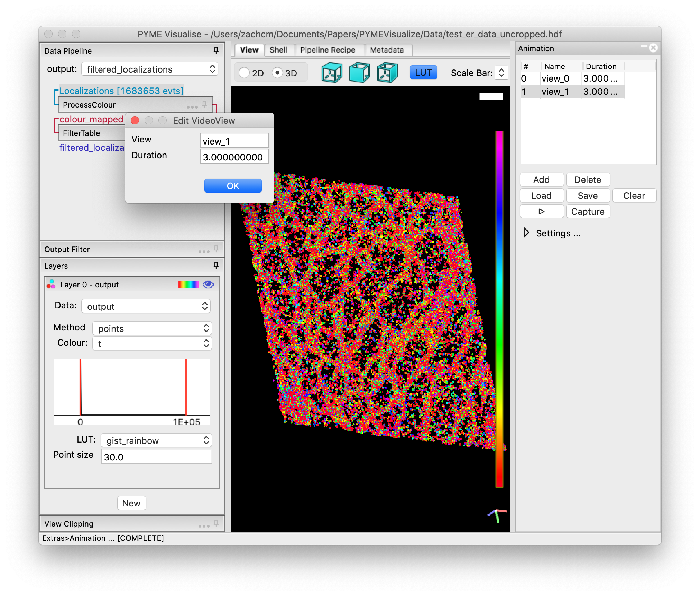The image size is (700, 596).
Task: Open the Metadata tab
Action: [387, 50]
